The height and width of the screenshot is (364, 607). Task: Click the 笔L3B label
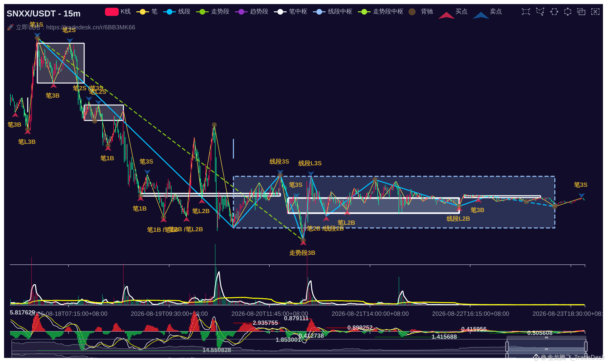pos(27,142)
